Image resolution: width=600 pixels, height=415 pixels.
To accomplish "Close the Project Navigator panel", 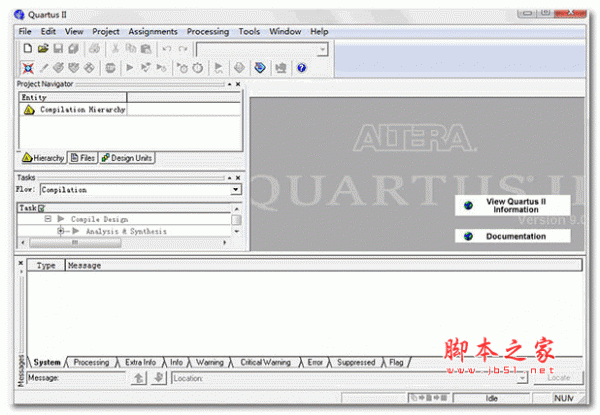I will tap(238, 84).
